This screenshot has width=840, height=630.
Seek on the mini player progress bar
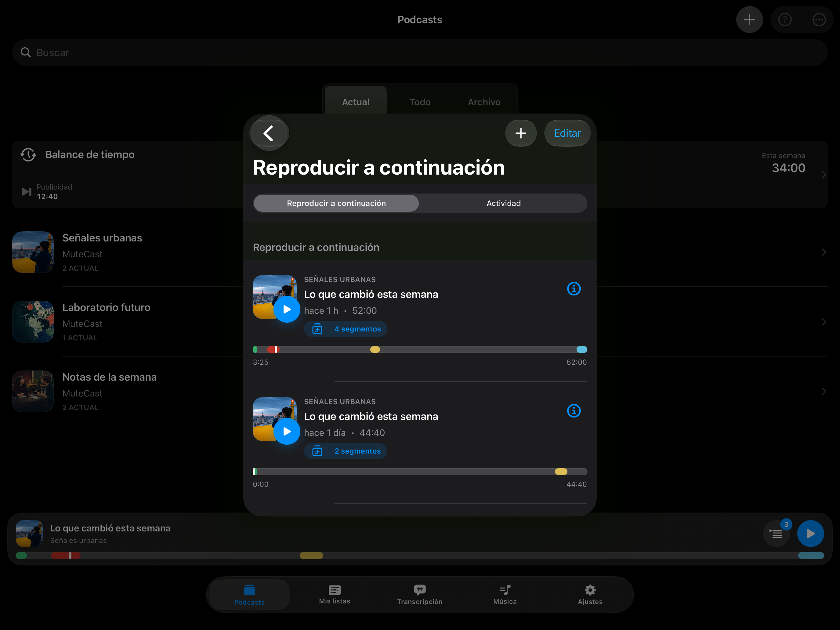[420, 555]
